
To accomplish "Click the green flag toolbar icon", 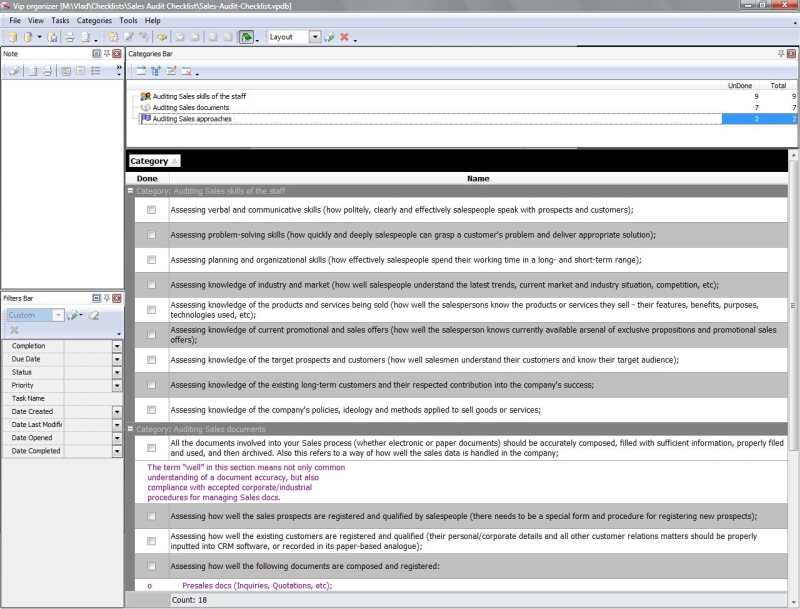I will (245, 37).
